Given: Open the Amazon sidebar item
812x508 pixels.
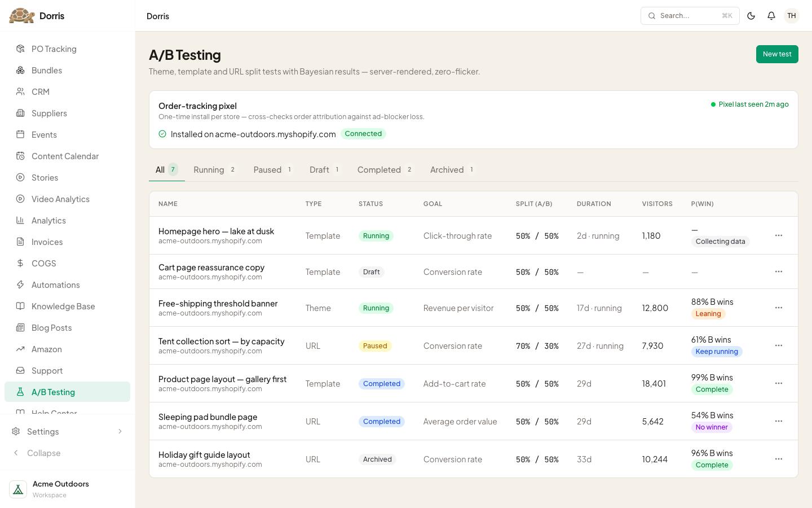Looking at the screenshot, I should [67, 349].
